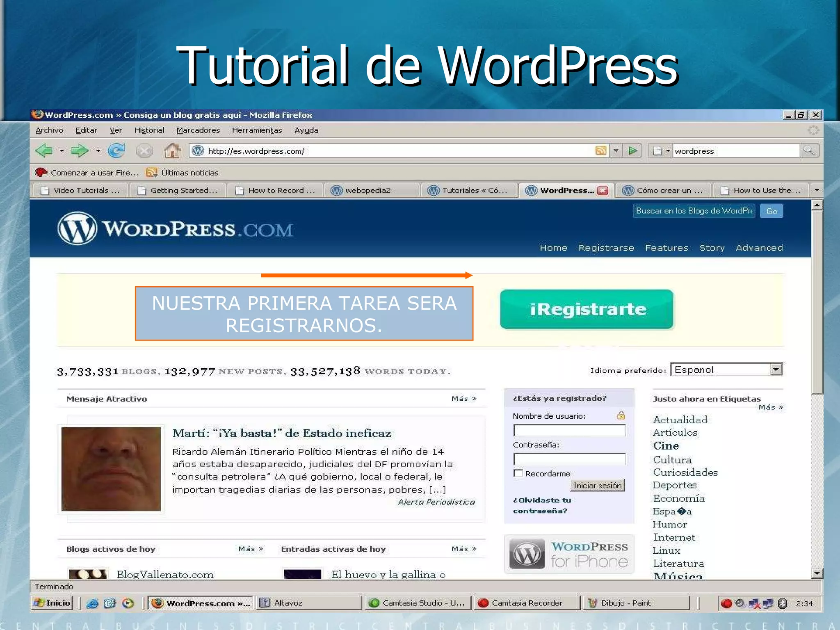Open the Archivo menu
Screen dimensions: 840x630
(49, 130)
